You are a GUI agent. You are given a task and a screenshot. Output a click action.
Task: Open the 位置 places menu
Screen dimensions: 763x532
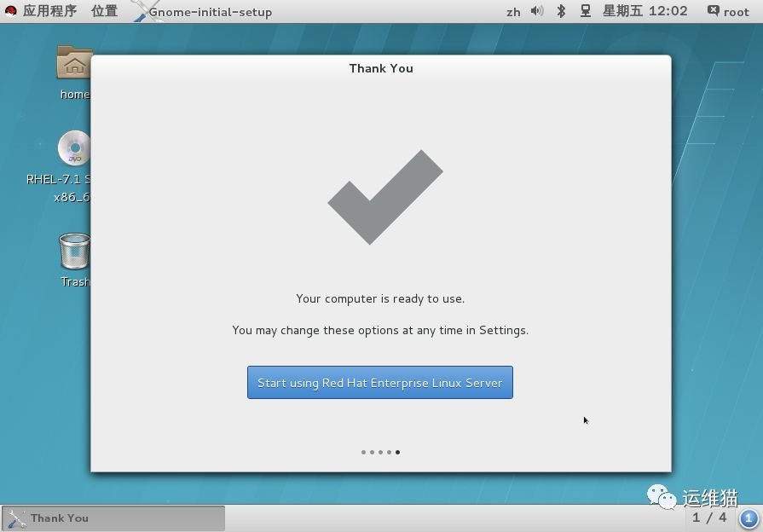click(x=105, y=11)
